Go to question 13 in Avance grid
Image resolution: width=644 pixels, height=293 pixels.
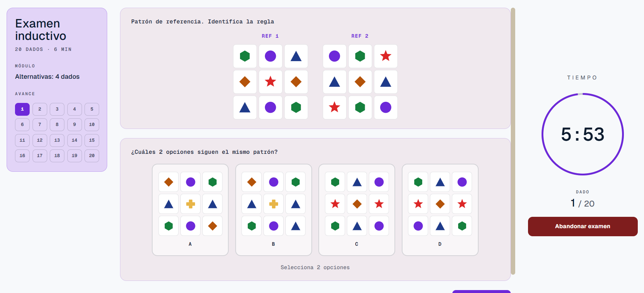point(57,140)
